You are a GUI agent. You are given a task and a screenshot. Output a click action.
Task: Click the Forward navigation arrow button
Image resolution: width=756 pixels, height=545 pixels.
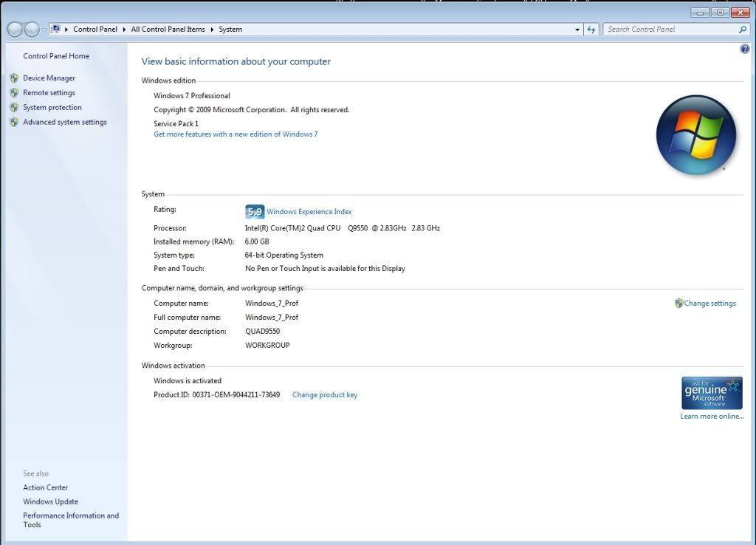32,30
